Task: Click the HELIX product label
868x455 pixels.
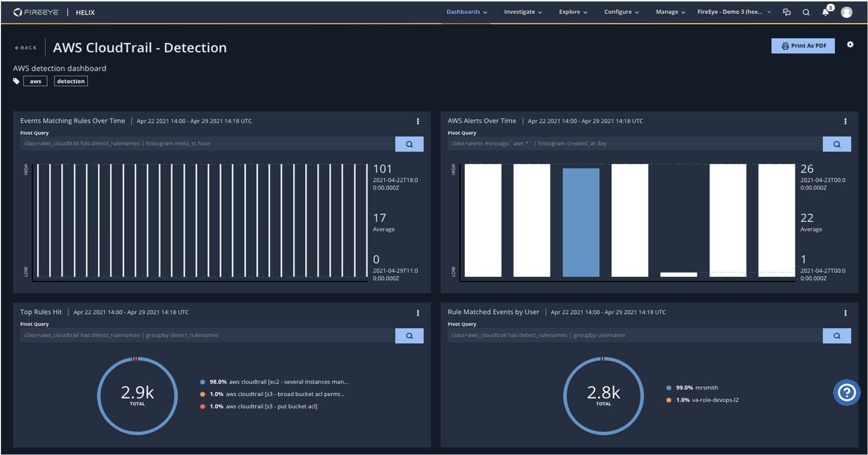Action: point(85,13)
